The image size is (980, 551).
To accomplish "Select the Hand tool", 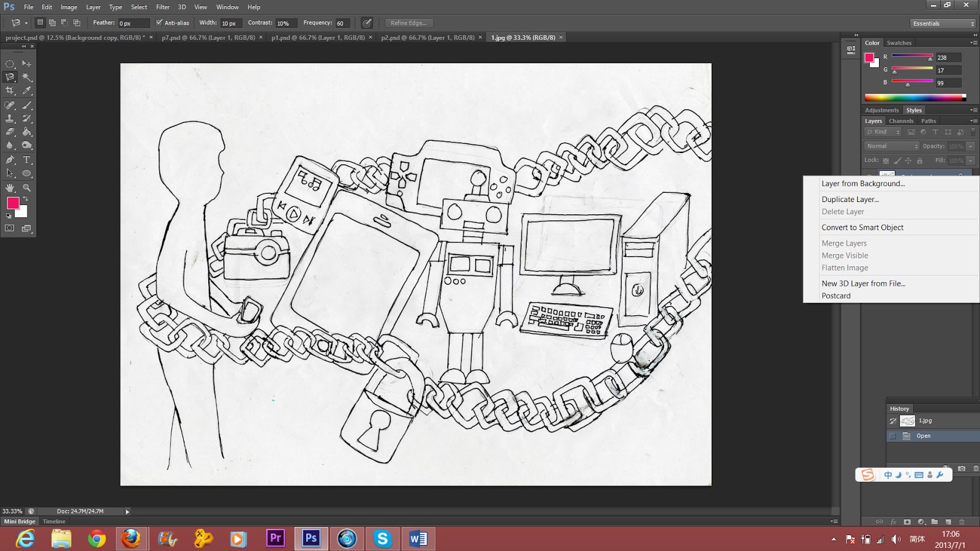I will [10, 188].
